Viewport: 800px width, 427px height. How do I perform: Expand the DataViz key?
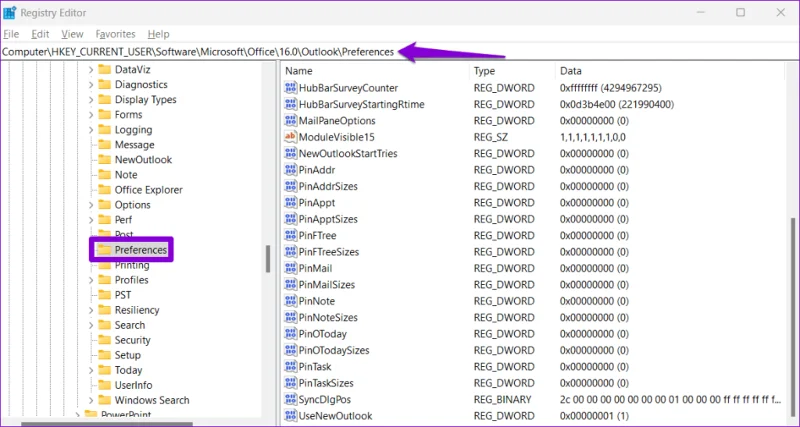(91, 69)
